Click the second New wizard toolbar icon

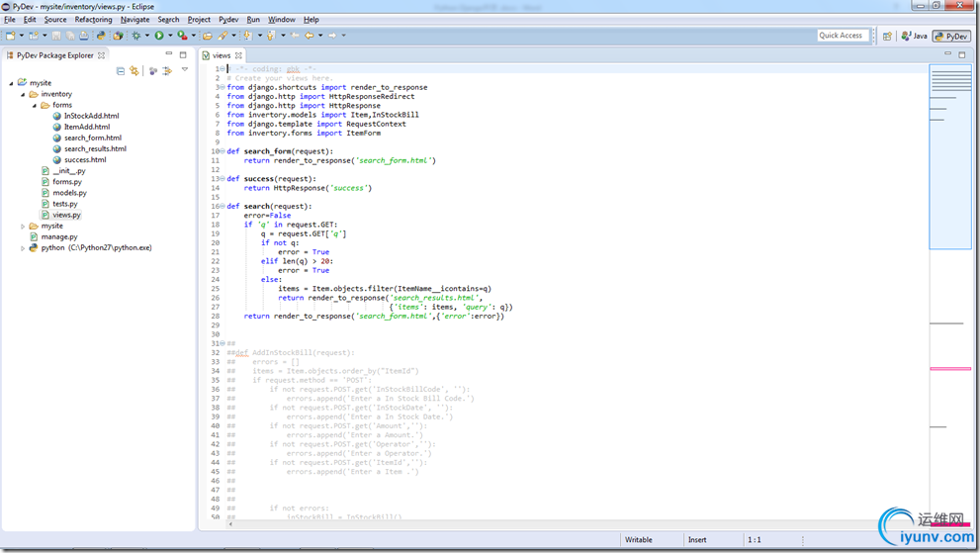[x=33, y=36]
